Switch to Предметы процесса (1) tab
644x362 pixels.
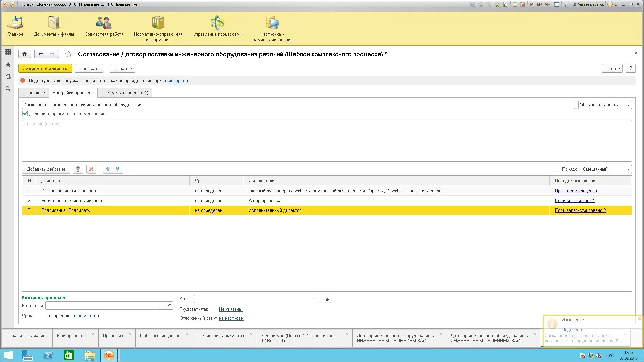click(x=124, y=93)
